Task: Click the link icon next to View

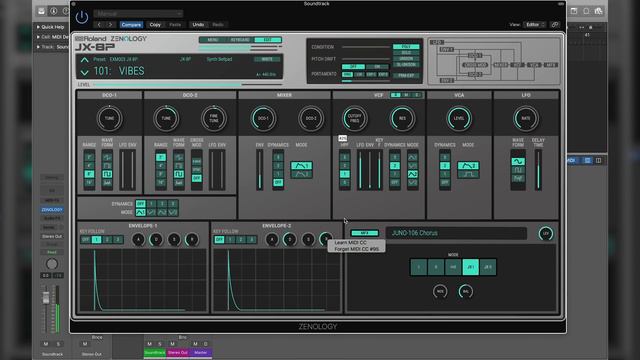Action: (555, 25)
